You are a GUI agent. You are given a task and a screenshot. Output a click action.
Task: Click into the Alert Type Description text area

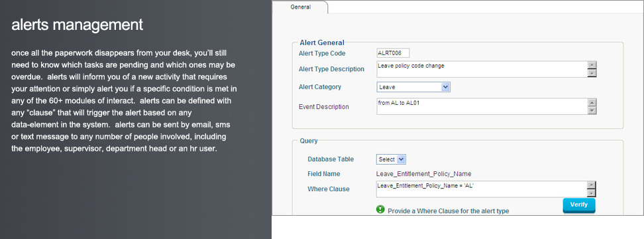click(482, 69)
